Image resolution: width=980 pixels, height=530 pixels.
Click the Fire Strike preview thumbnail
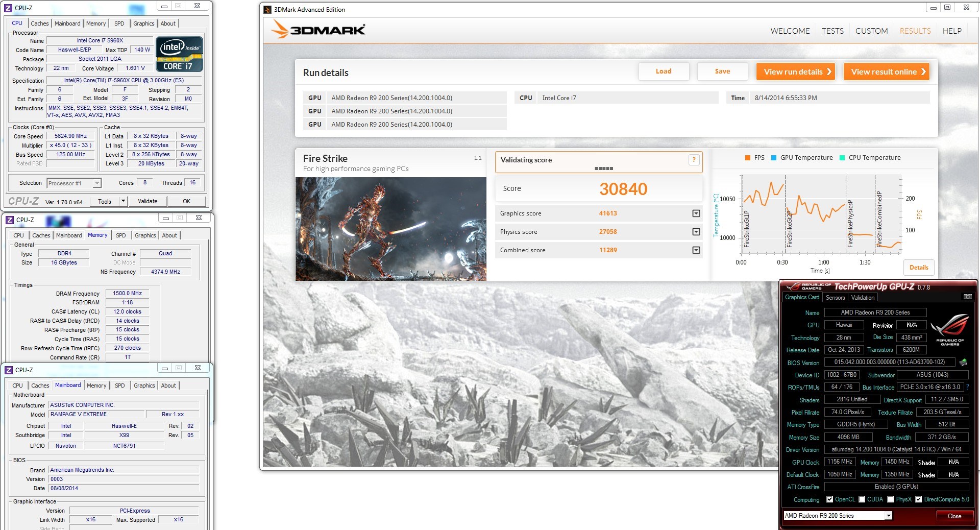390,229
